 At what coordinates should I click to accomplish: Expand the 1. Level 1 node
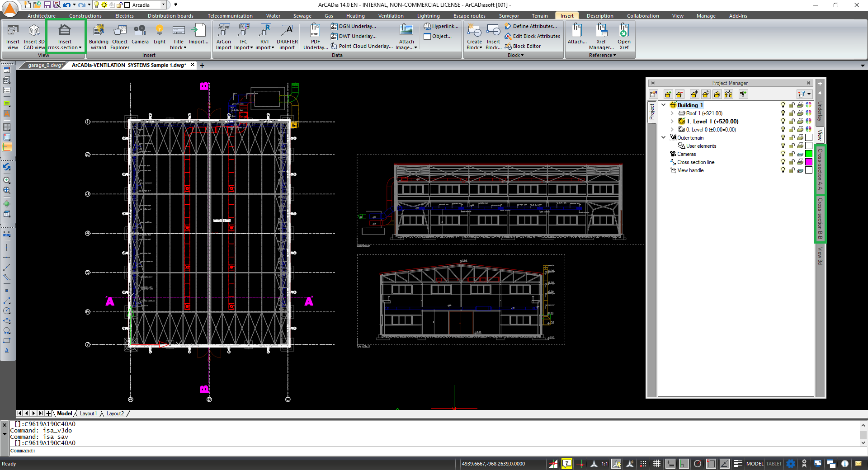click(x=672, y=122)
